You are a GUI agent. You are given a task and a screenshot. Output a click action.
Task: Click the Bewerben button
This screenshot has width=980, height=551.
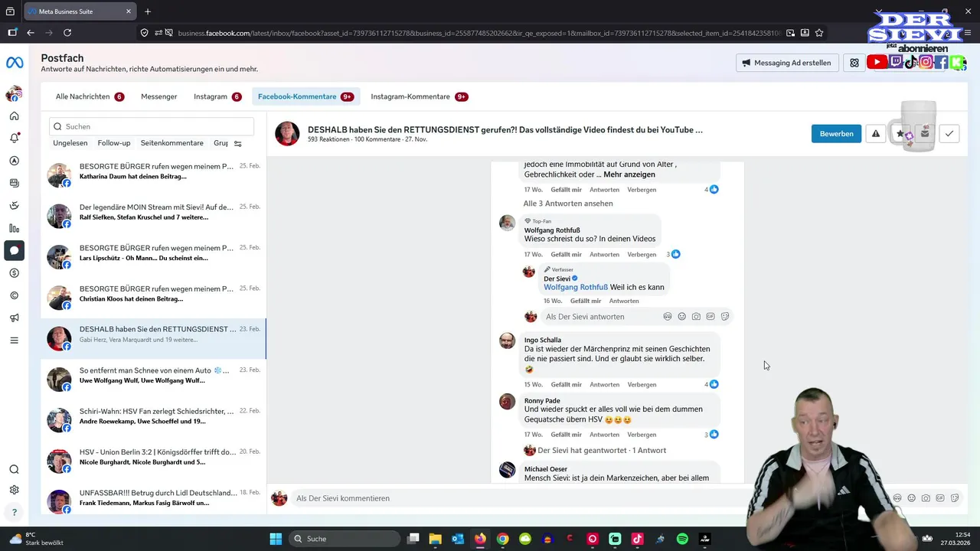pyautogui.click(x=836, y=134)
